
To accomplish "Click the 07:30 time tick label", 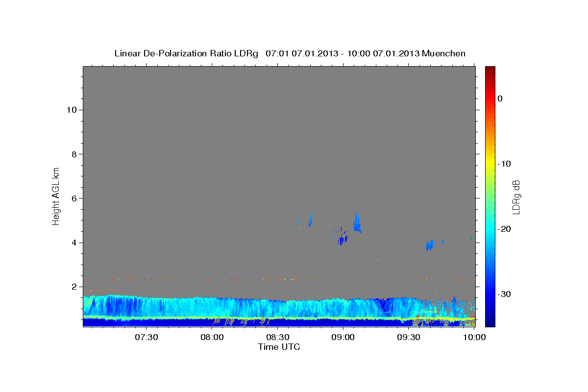I will (146, 338).
